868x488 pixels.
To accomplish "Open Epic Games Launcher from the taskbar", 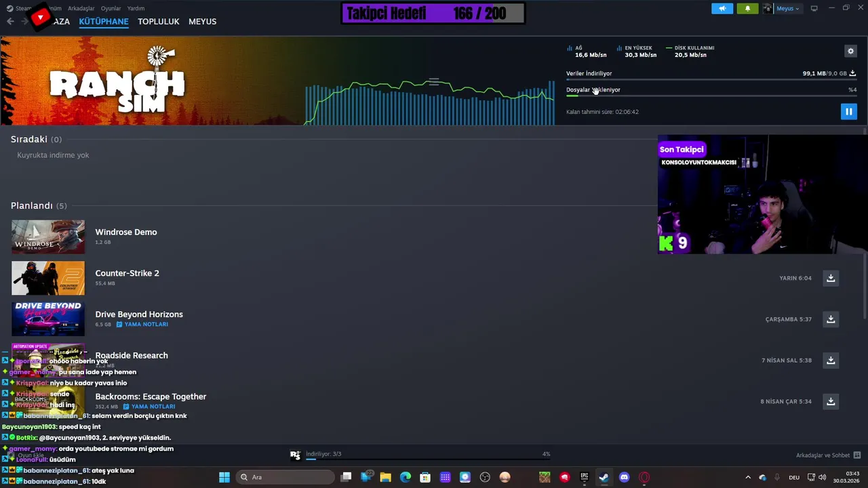I will tap(585, 477).
